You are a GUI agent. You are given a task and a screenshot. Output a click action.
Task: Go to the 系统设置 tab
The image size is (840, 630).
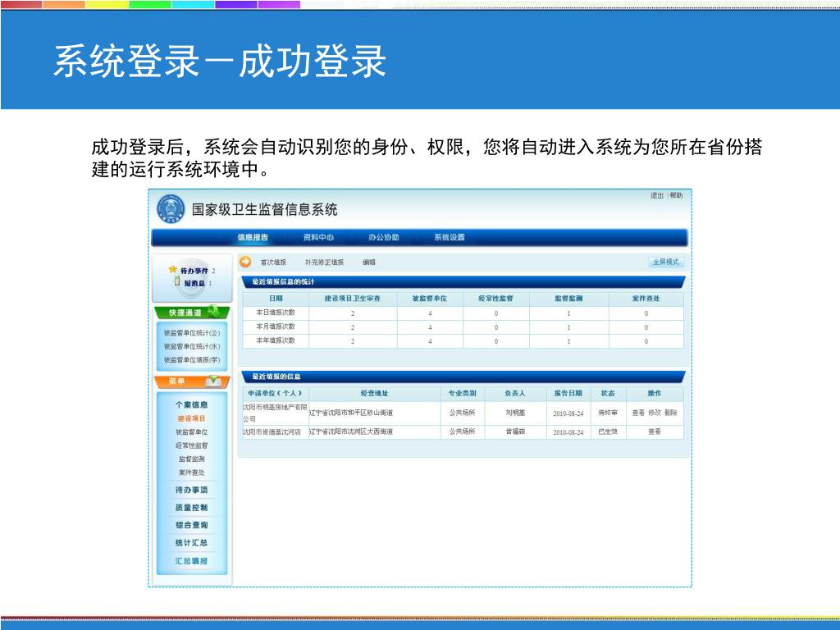pos(450,238)
